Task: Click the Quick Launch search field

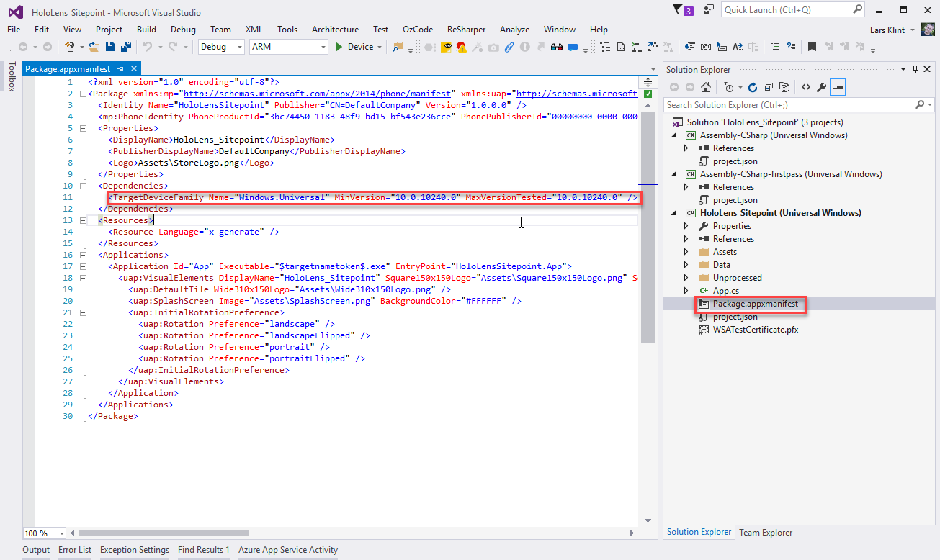Action: (793, 10)
